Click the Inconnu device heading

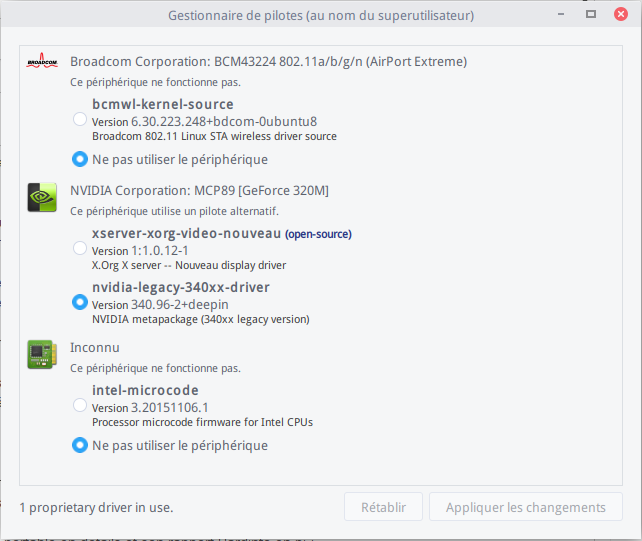point(95,347)
